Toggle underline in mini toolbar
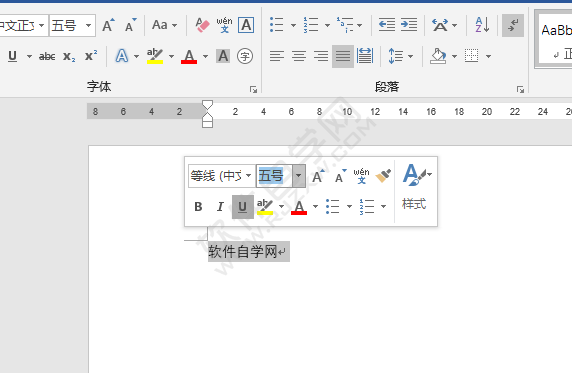Viewport: 572px width, 373px height. [243, 207]
